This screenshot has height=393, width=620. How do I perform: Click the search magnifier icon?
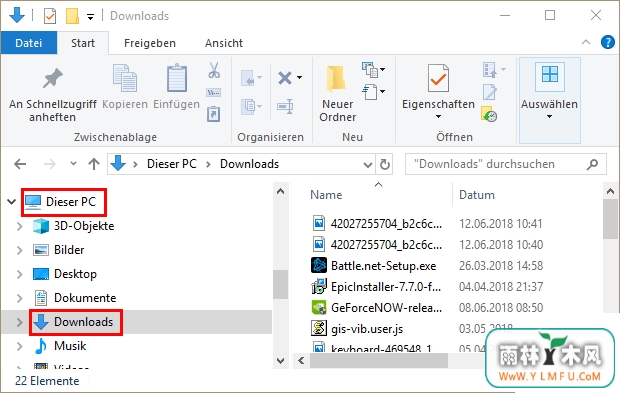592,164
